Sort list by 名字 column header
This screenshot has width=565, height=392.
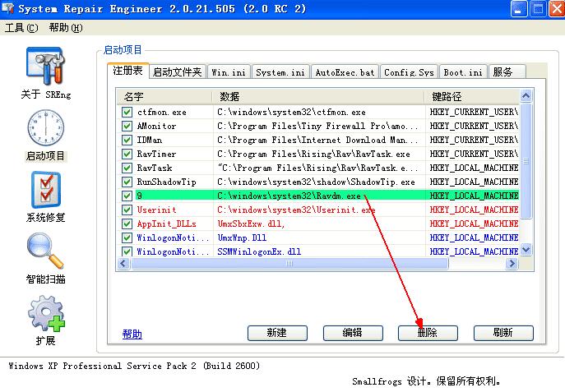[164, 96]
